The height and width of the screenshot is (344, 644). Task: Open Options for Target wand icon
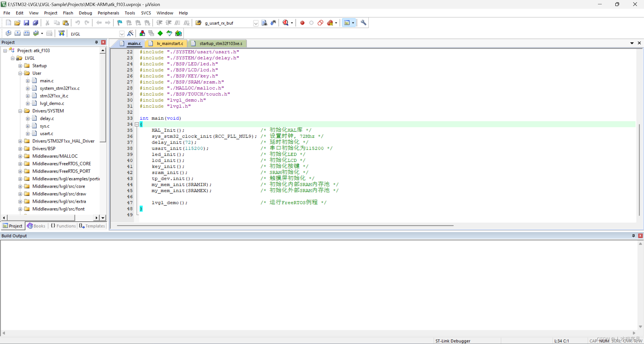coord(130,33)
